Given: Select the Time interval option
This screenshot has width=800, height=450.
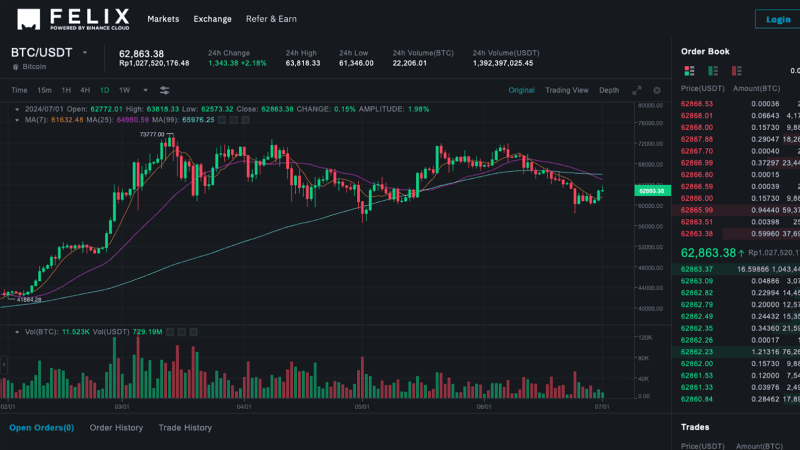Looking at the screenshot, I should tap(19, 90).
